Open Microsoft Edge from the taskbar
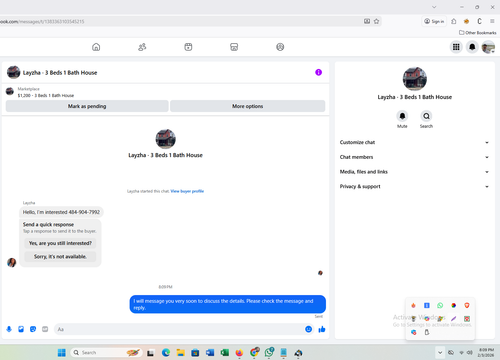The image size is (500, 360). click(x=166, y=352)
